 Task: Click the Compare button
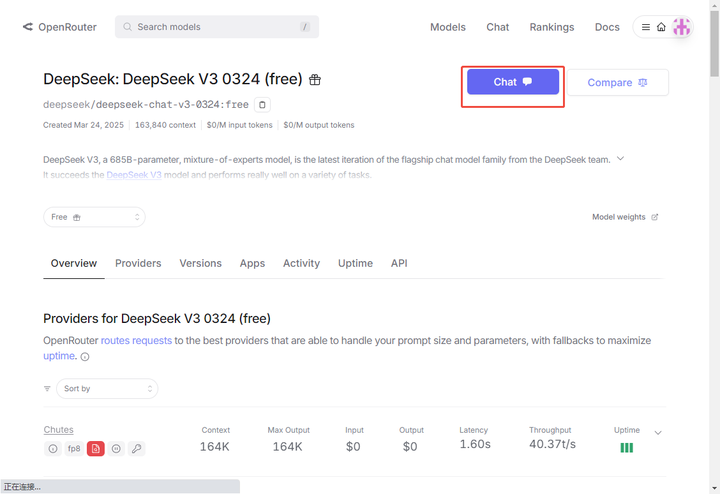(618, 83)
